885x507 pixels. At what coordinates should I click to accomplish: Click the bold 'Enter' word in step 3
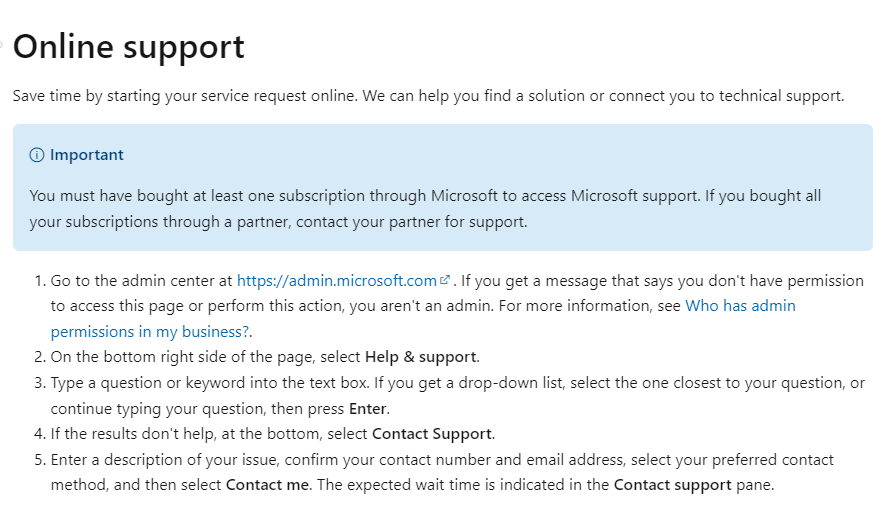point(367,408)
